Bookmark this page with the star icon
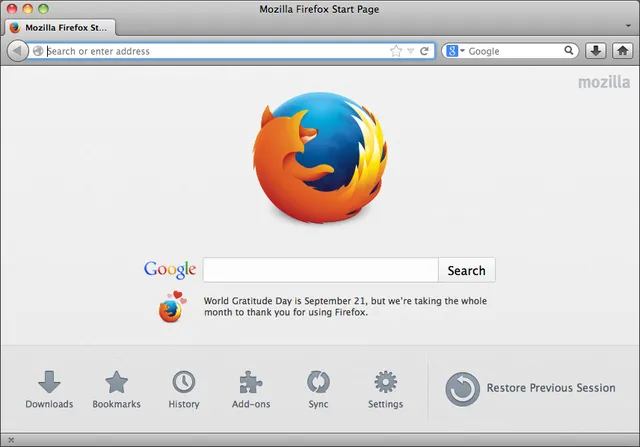Image resolution: width=640 pixels, height=447 pixels. 396,51
